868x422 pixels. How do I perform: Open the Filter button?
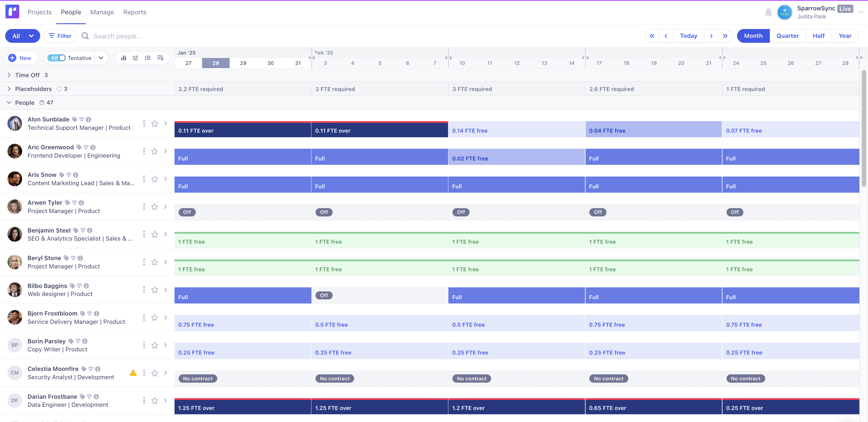(x=60, y=36)
